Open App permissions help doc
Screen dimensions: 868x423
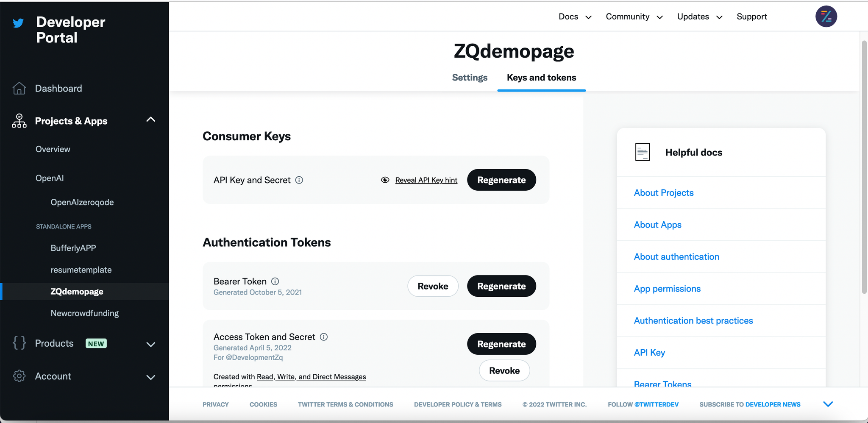click(x=667, y=289)
